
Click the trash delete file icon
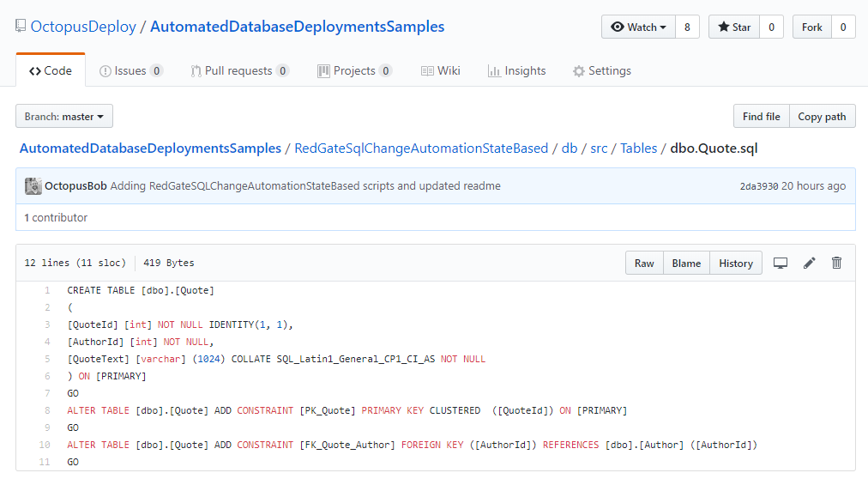[837, 264]
